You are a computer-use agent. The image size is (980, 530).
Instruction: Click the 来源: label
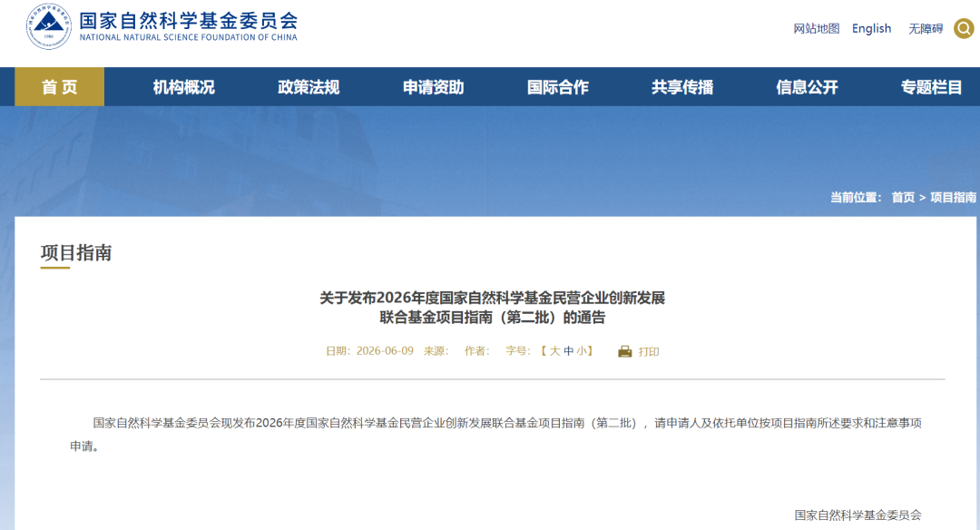(436, 351)
